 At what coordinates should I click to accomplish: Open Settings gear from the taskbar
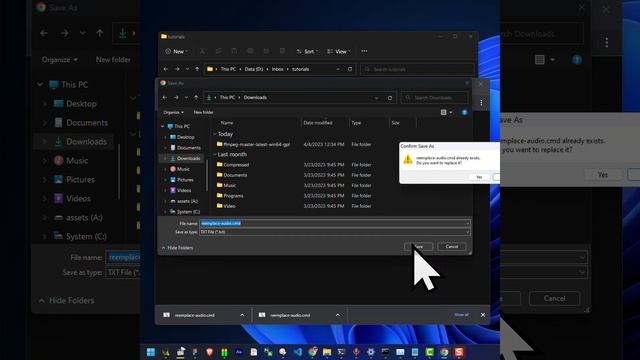coord(371,352)
